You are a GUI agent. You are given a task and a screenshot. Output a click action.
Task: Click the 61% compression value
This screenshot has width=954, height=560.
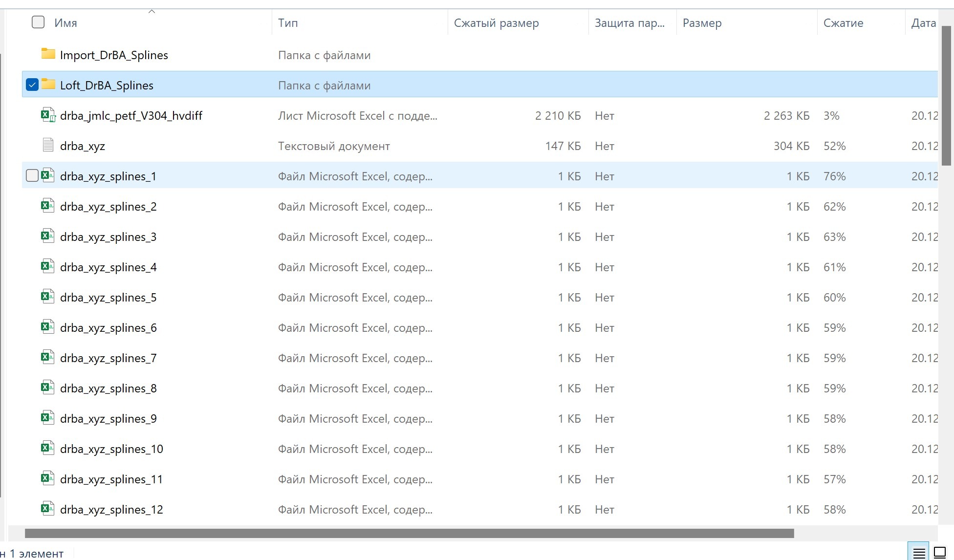coord(834,267)
